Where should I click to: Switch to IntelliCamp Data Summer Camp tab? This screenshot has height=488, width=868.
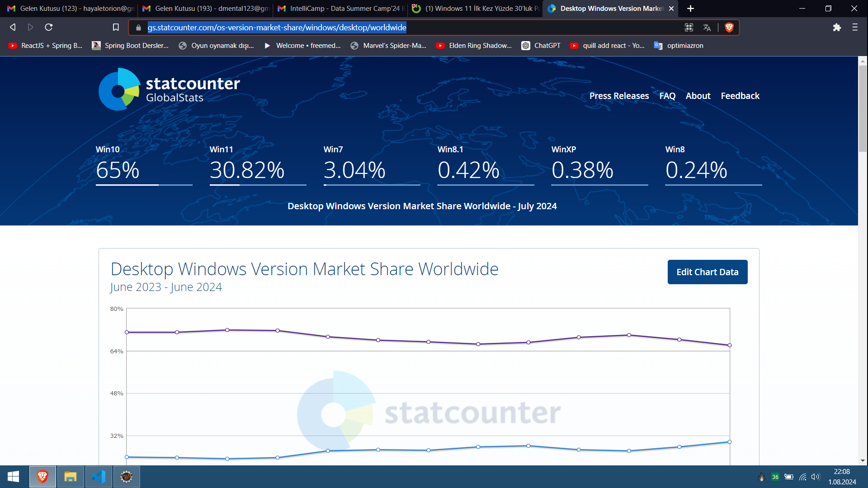pyautogui.click(x=340, y=9)
